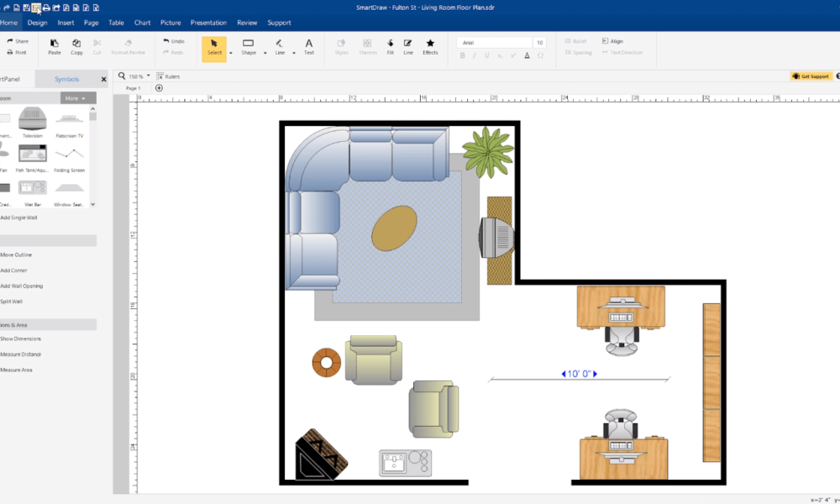Screen dimensions: 840x504
Task: Pick the Television symbol from library
Action: pyautogui.click(x=33, y=121)
